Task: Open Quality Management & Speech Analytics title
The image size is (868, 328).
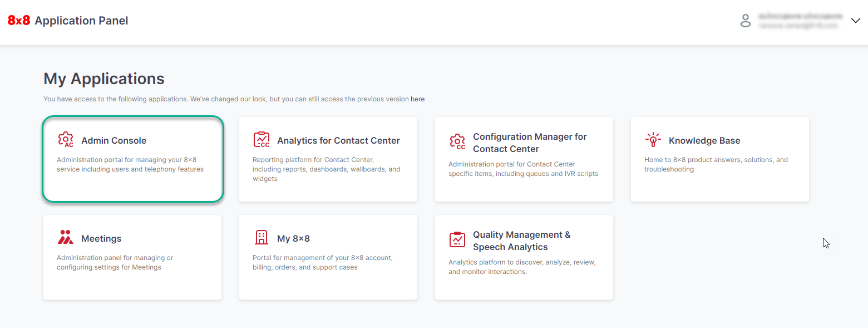Action: [522, 241]
